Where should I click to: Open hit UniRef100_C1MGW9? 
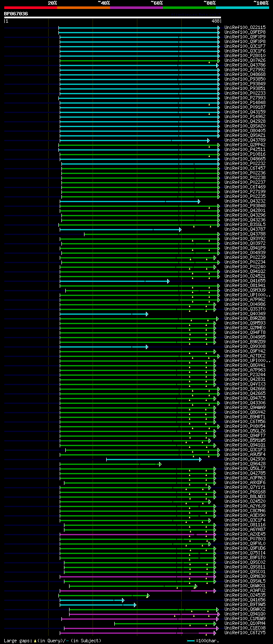pyautogui.click(x=245, y=618)
